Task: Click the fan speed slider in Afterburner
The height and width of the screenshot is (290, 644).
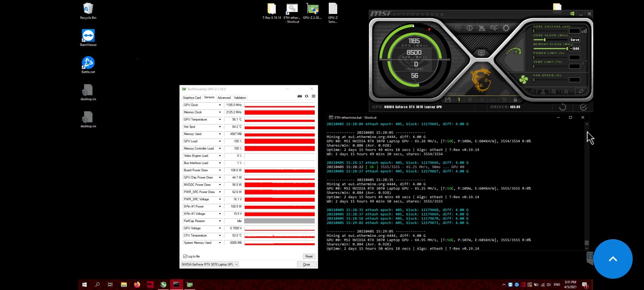Action: tap(550, 80)
